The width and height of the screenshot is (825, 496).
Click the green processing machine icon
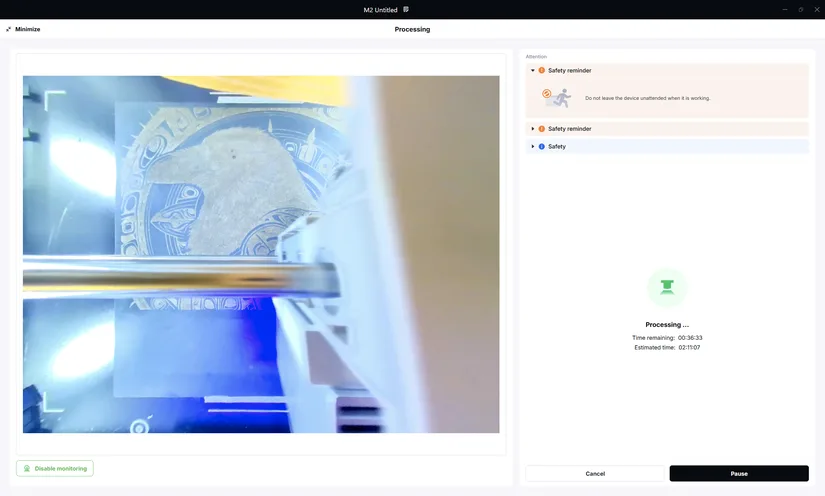(x=667, y=287)
